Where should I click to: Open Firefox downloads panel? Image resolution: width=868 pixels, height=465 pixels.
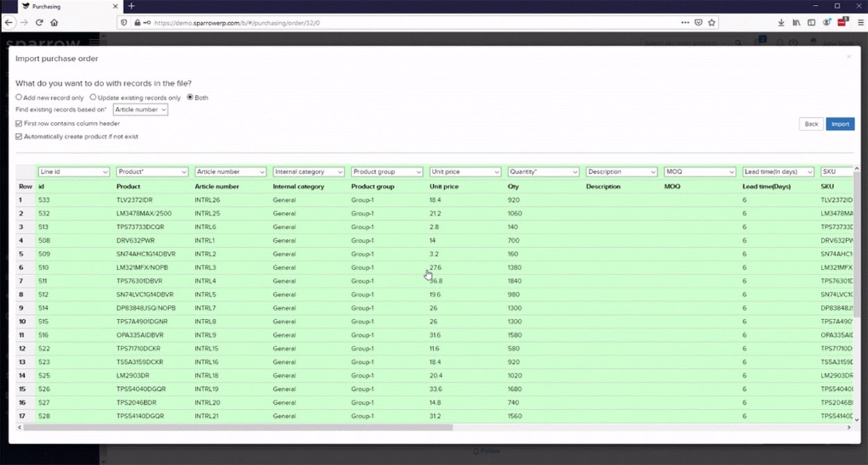(781, 22)
